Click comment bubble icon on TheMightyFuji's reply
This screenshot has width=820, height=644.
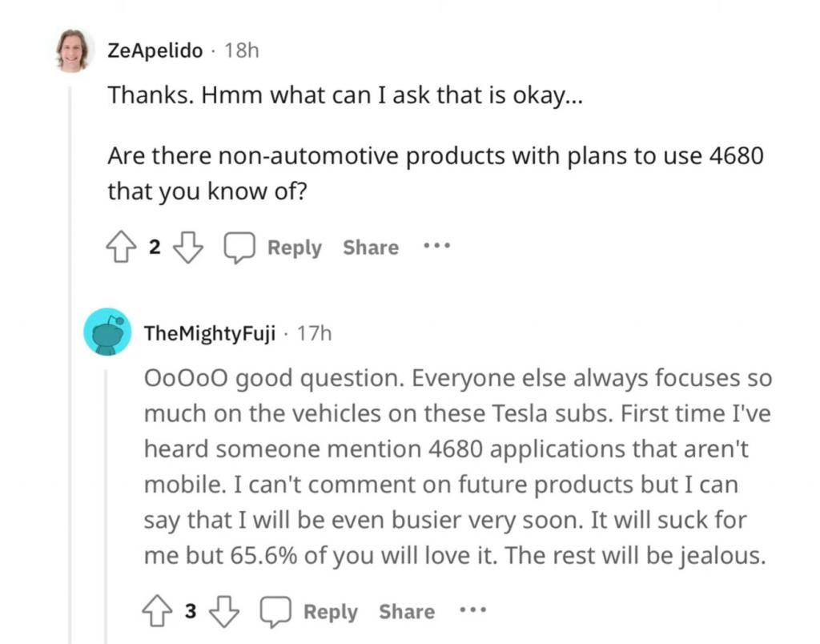275,612
